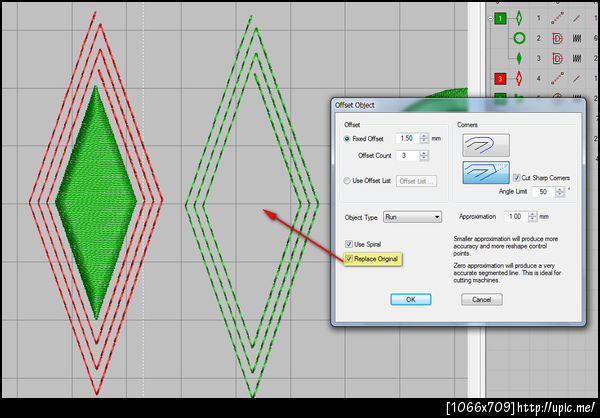The width and height of the screenshot is (600, 418).
Task: Click the single-line stitch icon in row 1
Action: pos(577,18)
